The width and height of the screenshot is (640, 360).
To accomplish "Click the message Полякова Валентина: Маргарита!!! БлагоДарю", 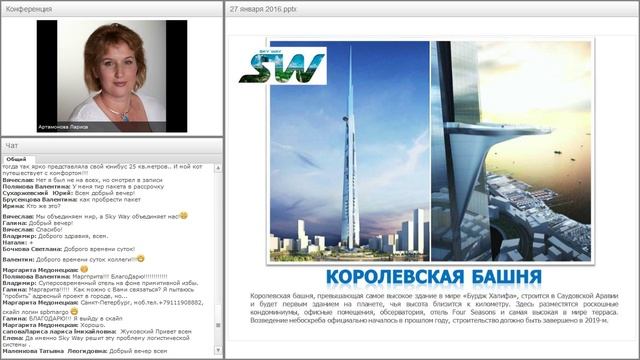I will (85, 277).
